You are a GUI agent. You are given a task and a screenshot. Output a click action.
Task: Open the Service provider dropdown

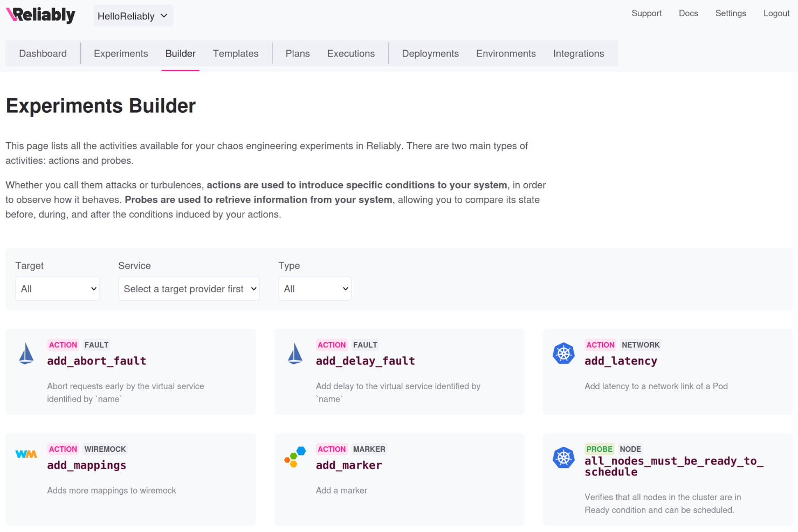189,289
